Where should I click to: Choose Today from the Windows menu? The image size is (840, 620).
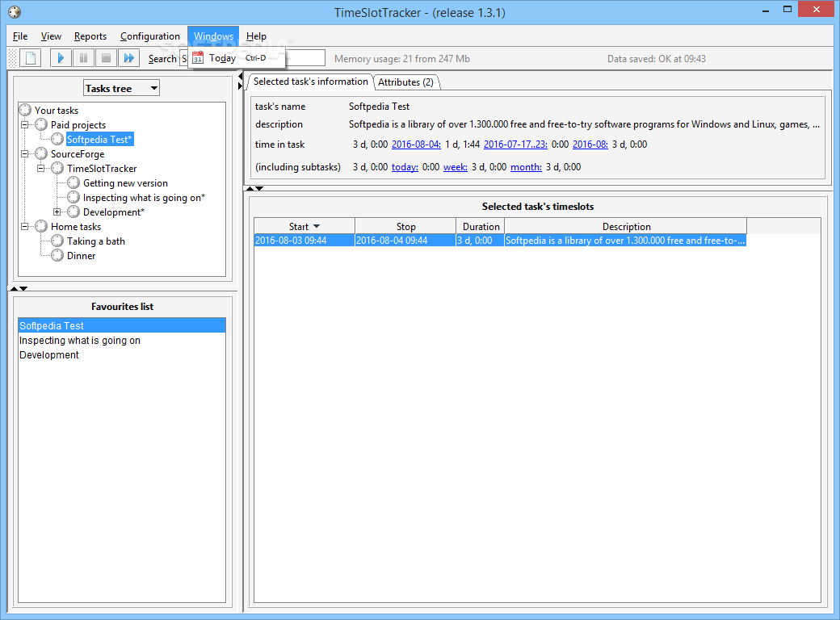pos(237,58)
